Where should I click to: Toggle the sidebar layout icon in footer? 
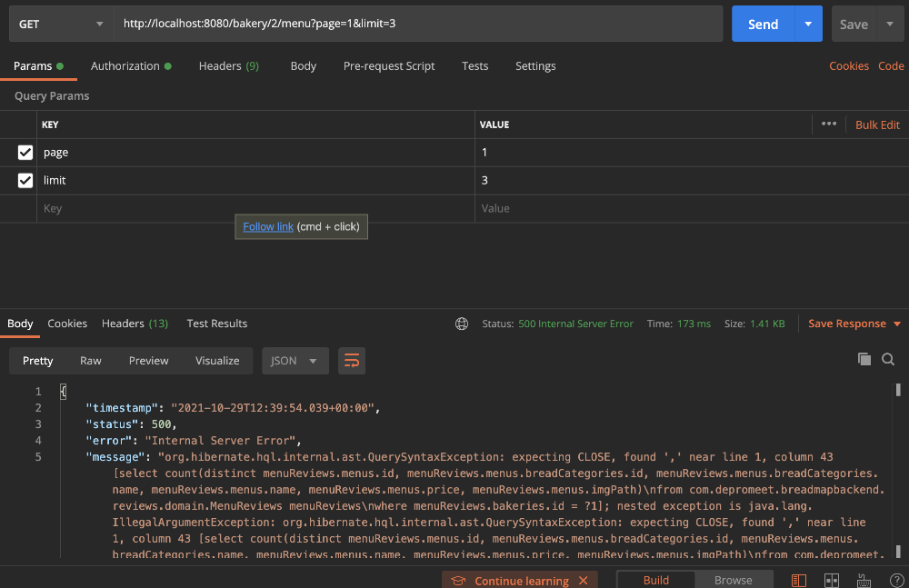(x=799, y=580)
